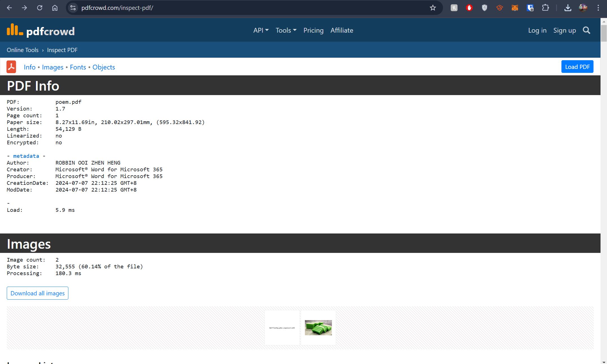This screenshot has height=364, width=607.
Task: Click the Load PDF button
Action: (577, 67)
